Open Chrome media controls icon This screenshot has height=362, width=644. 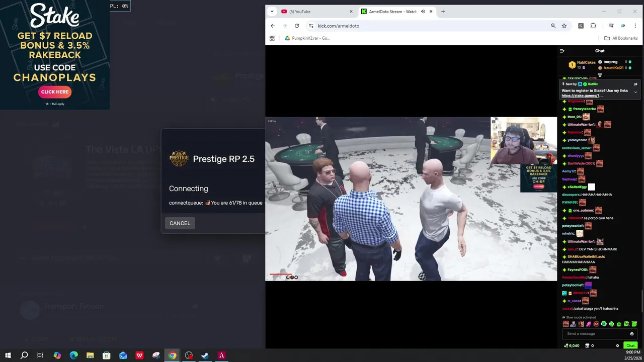[x=611, y=26]
